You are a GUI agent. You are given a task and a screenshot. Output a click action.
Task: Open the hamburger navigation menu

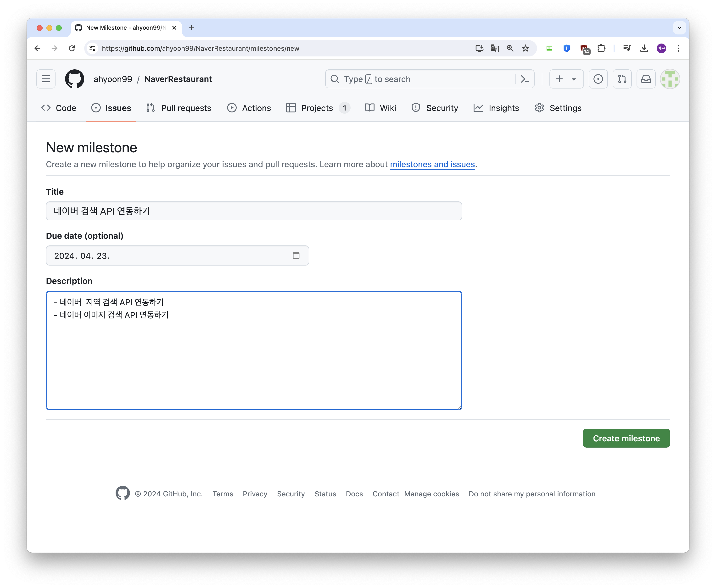click(x=46, y=79)
